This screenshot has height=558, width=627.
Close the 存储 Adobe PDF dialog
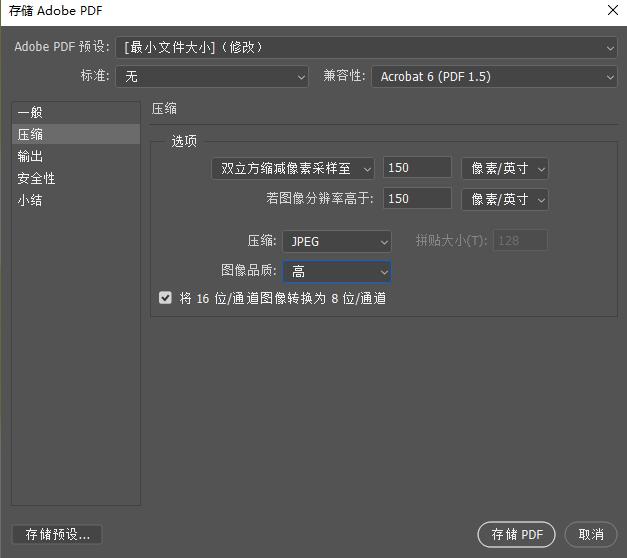[x=612, y=11]
